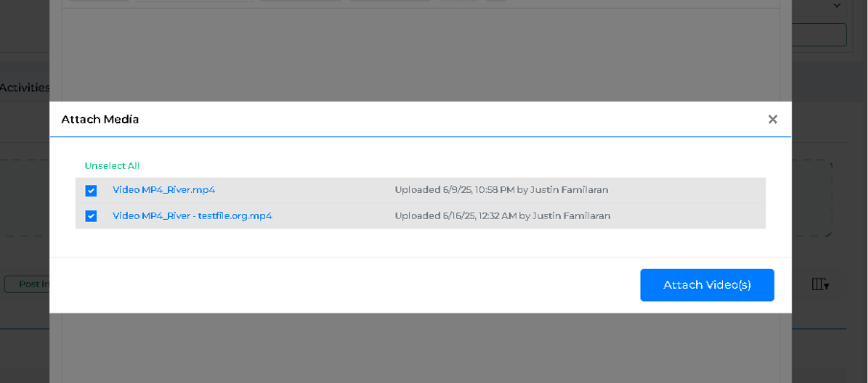Open the columns icon behind the dialog
The image size is (868, 383).
(820, 284)
